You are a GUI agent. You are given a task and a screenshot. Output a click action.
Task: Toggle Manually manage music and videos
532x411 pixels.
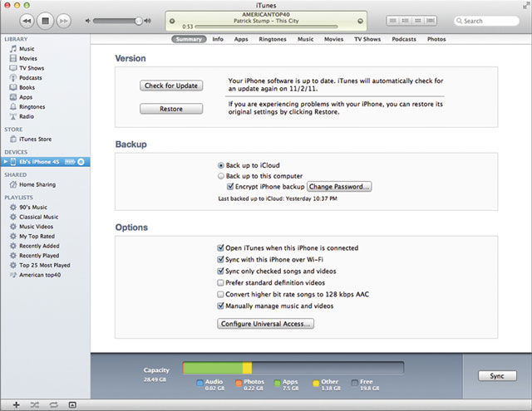220,306
